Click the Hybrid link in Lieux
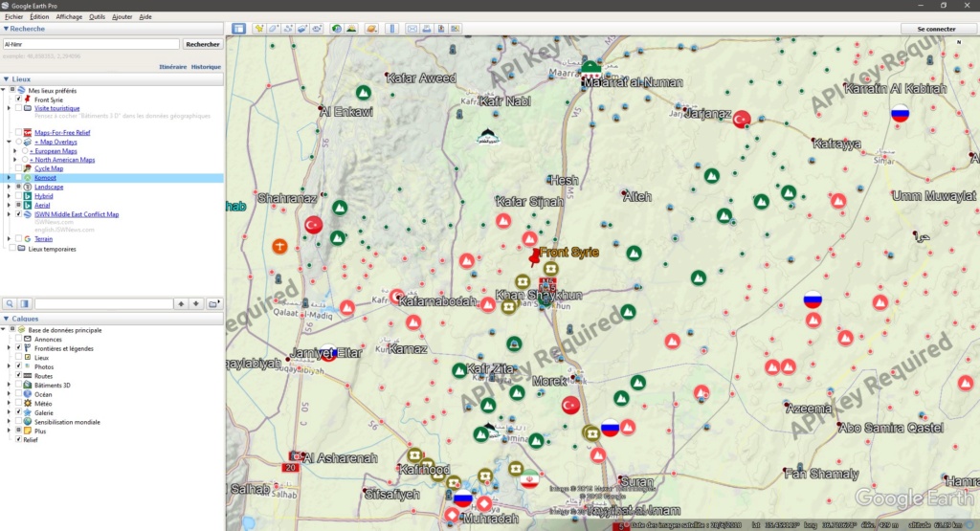 (44, 195)
